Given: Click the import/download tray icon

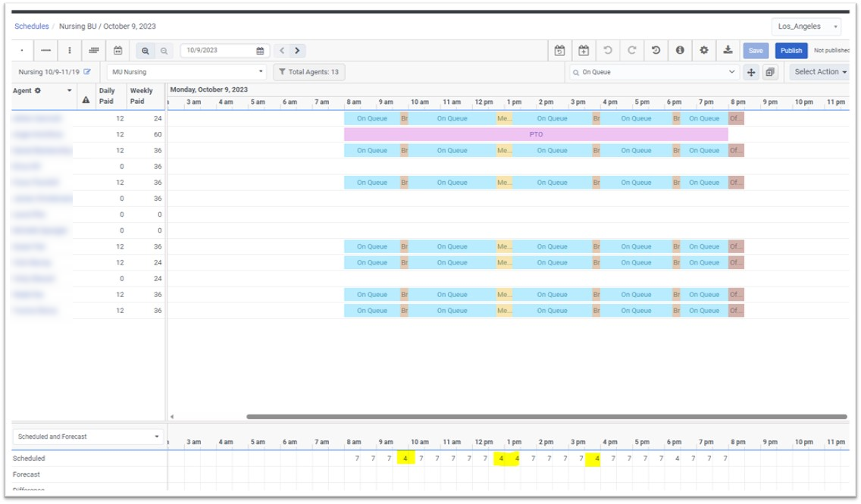Looking at the screenshot, I should tap(728, 51).
